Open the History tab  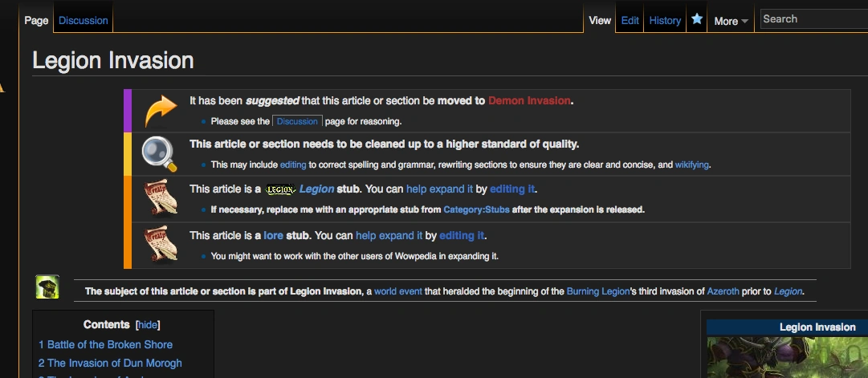tap(665, 21)
